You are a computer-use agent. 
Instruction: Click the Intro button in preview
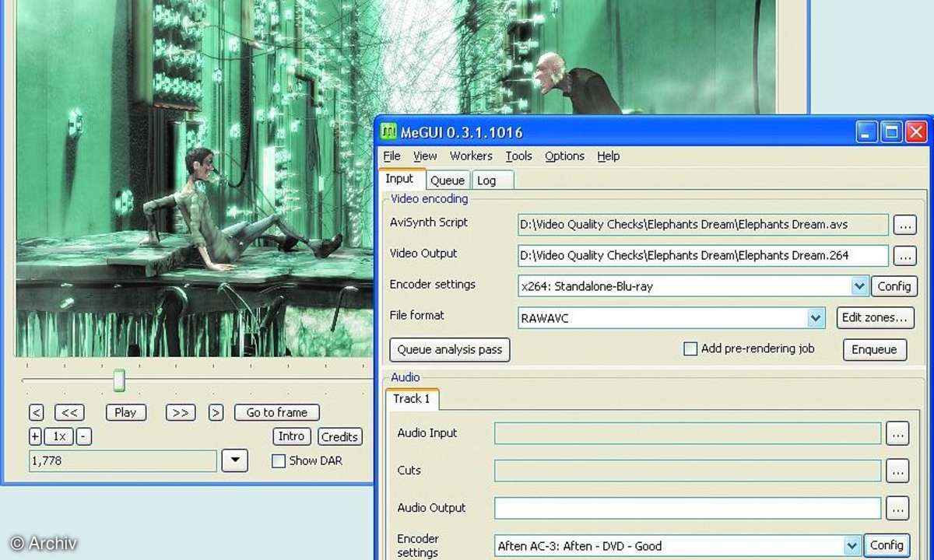point(292,436)
